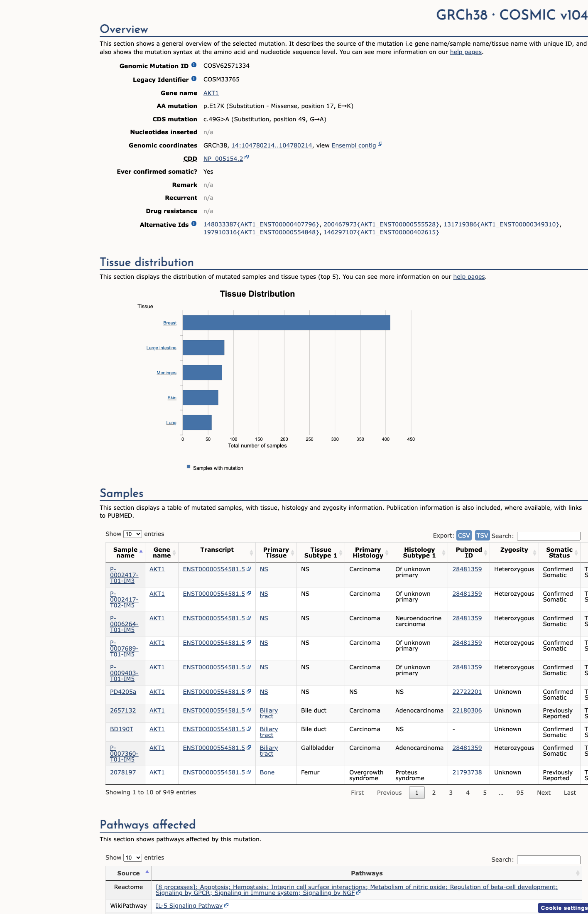Viewport: 588px width, 914px height.
Task: Focus the Pathways table search field
Action: (x=549, y=860)
